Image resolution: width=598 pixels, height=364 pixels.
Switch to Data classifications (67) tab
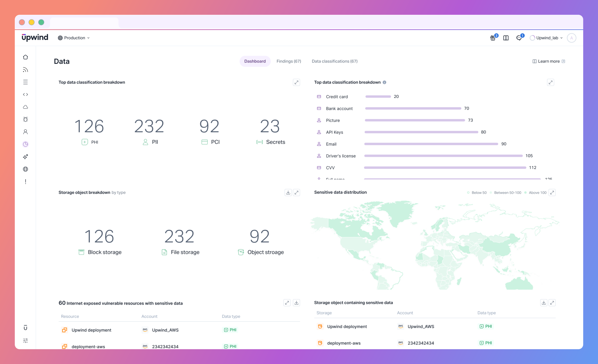click(335, 61)
